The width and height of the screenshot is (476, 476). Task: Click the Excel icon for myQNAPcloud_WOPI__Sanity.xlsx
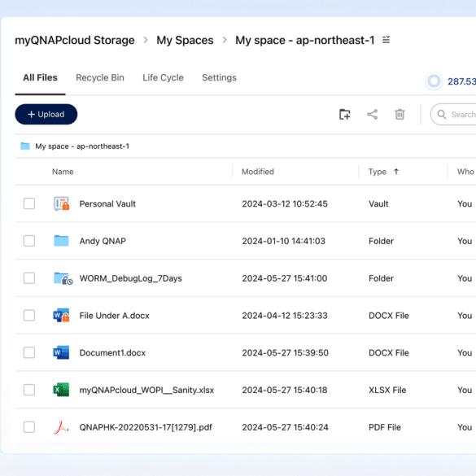tap(61, 390)
